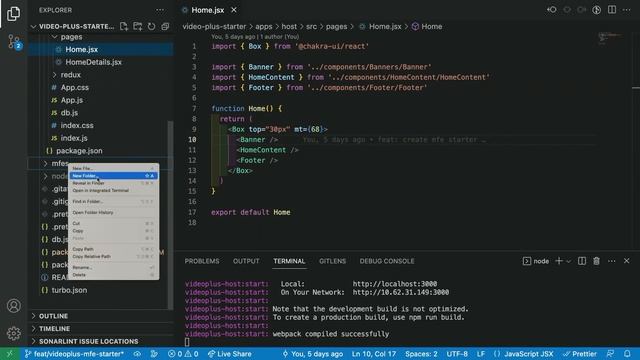Choose Reveal in Finder from context menu
The width and height of the screenshot is (640, 360).
(113, 183)
